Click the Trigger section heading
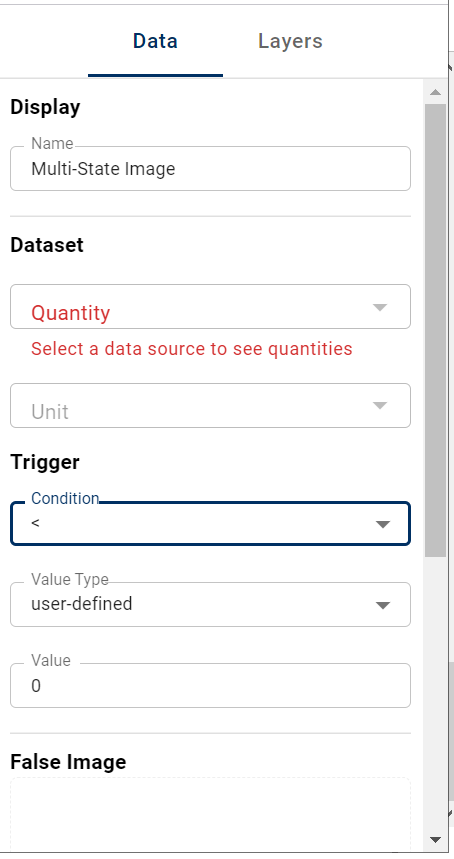The image size is (454, 859). (x=45, y=462)
